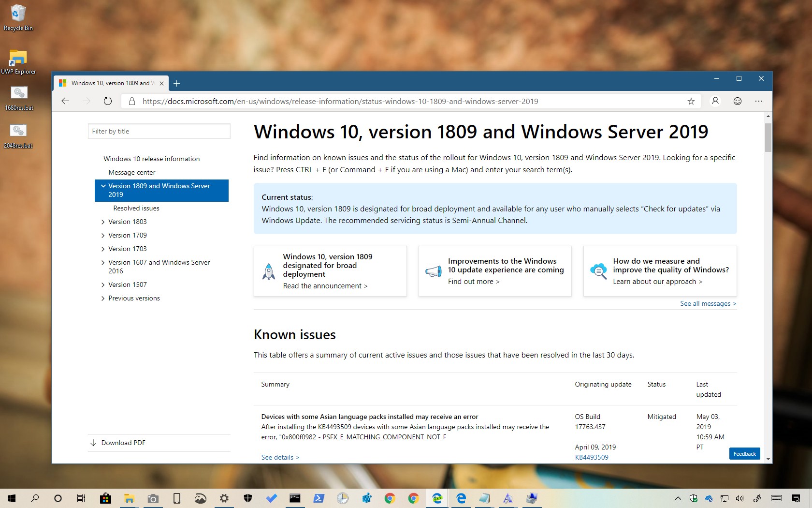Image resolution: width=812 pixels, height=508 pixels.
Task: Open a new tab with plus button
Action: (x=177, y=83)
